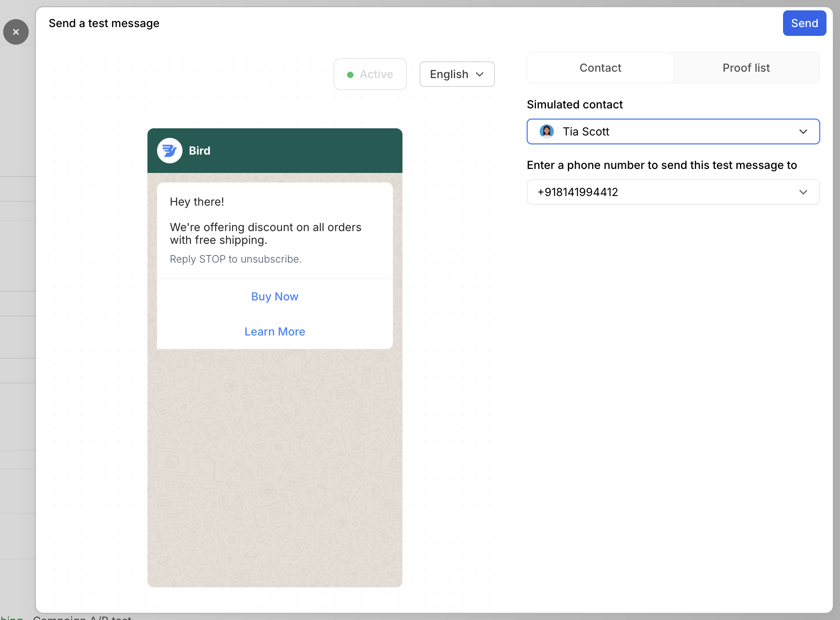The image size is (840, 620).
Task: Click the Active status button
Action: [x=370, y=74]
